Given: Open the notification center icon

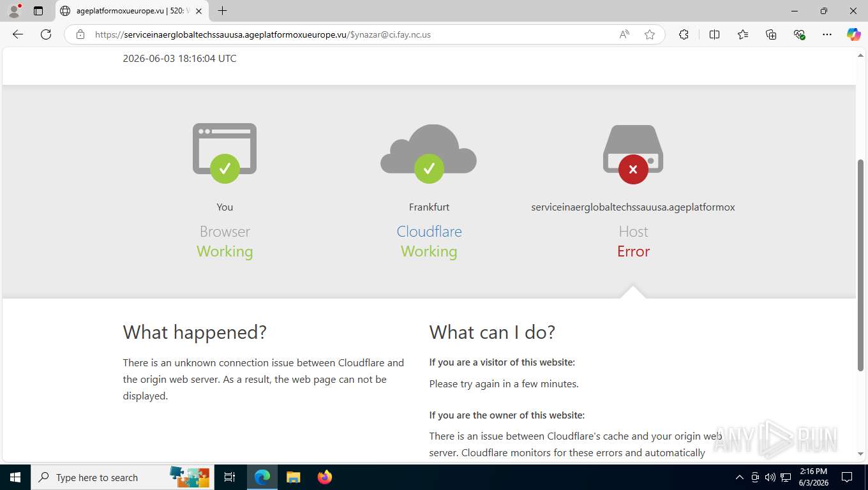Looking at the screenshot, I should (x=847, y=477).
